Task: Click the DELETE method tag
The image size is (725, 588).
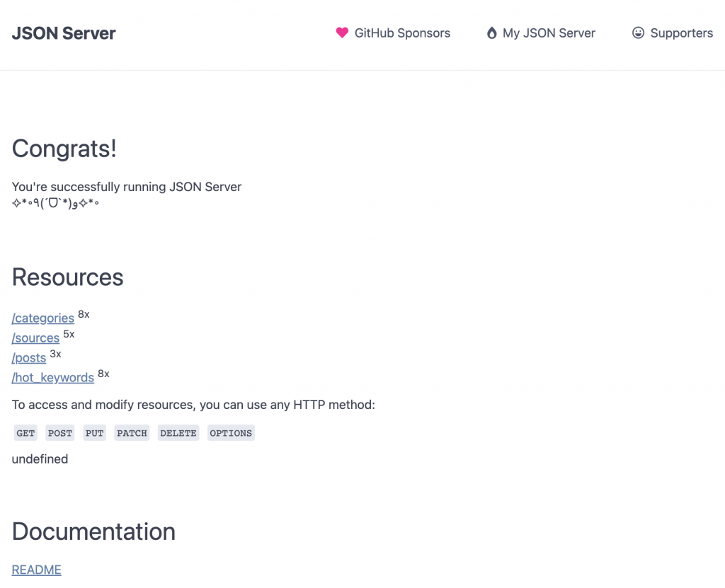Action: (178, 433)
